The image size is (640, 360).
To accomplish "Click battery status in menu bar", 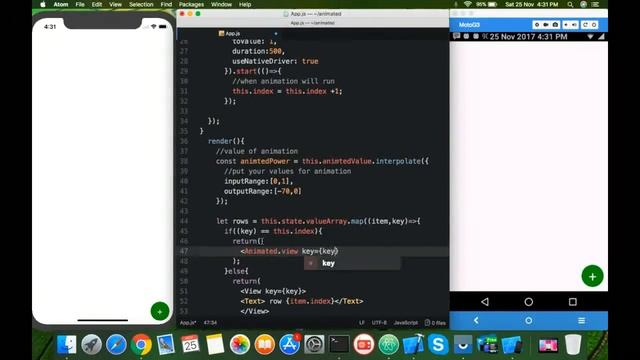I will coord(487,4).
